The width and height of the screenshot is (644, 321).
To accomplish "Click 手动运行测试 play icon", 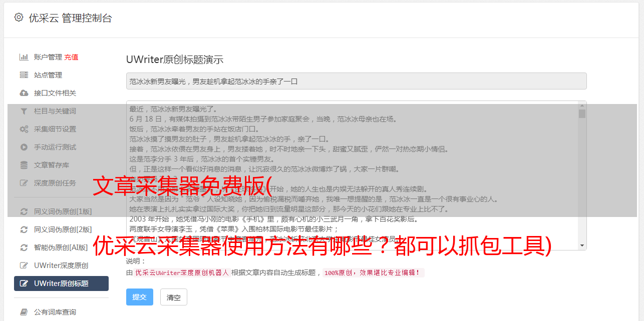I will [24, 147].
